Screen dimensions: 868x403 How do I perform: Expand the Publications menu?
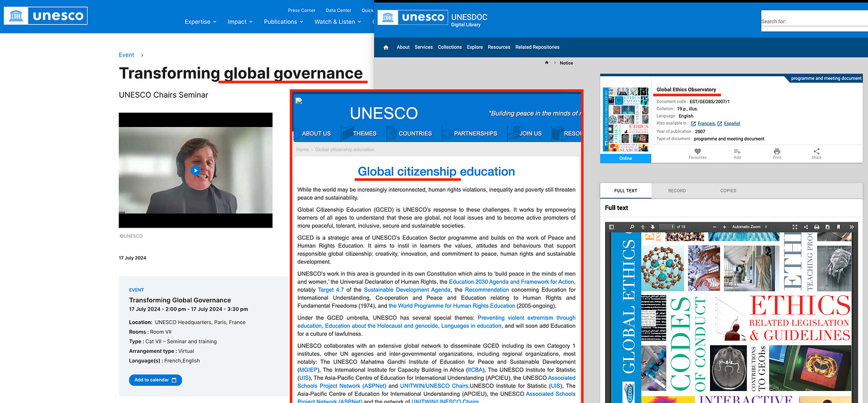click(x=284, y=21)
